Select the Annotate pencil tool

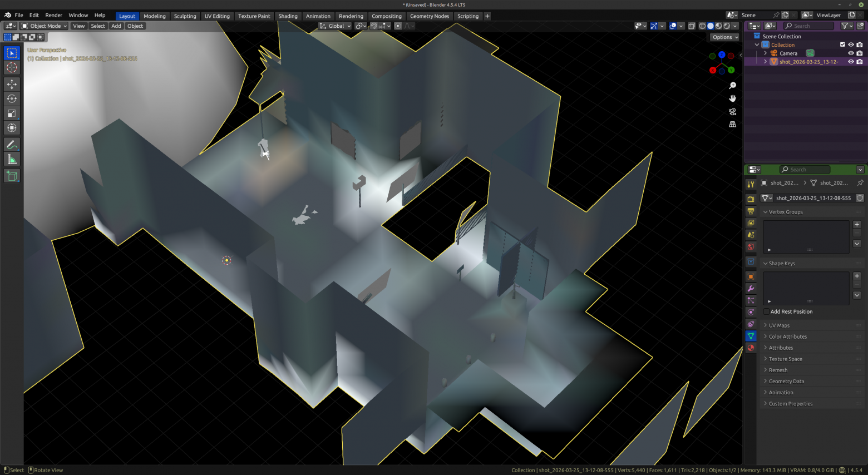click(12, 145)
